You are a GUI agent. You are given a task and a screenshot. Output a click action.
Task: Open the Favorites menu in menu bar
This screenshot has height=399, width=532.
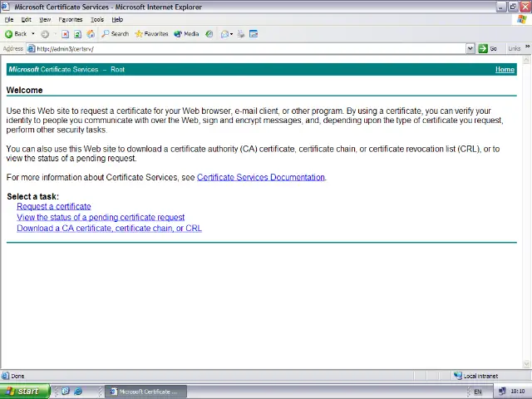coord(71,20)
